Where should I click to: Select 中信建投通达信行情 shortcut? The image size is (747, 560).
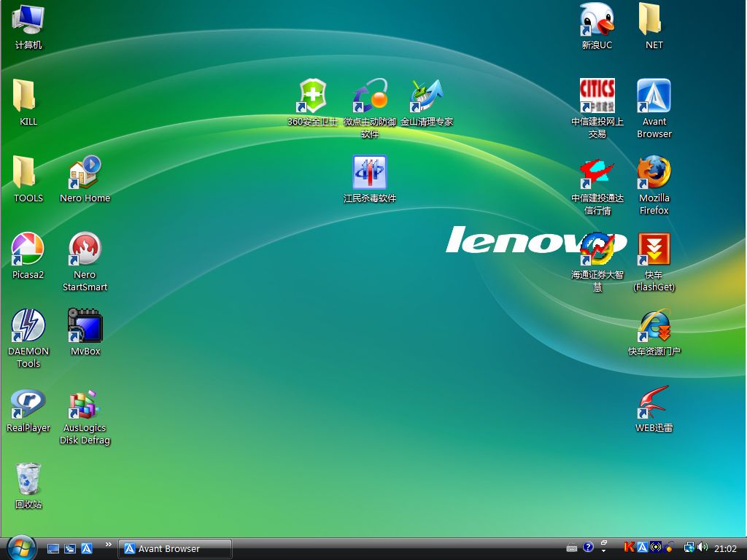[x=597, y=186]
